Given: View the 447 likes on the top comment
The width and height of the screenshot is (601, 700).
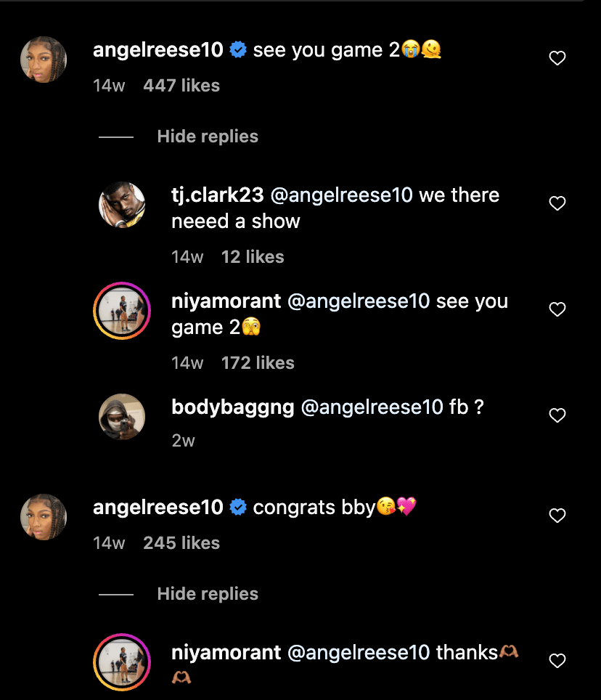Looking at the screenshot, I should coord(181,86).
